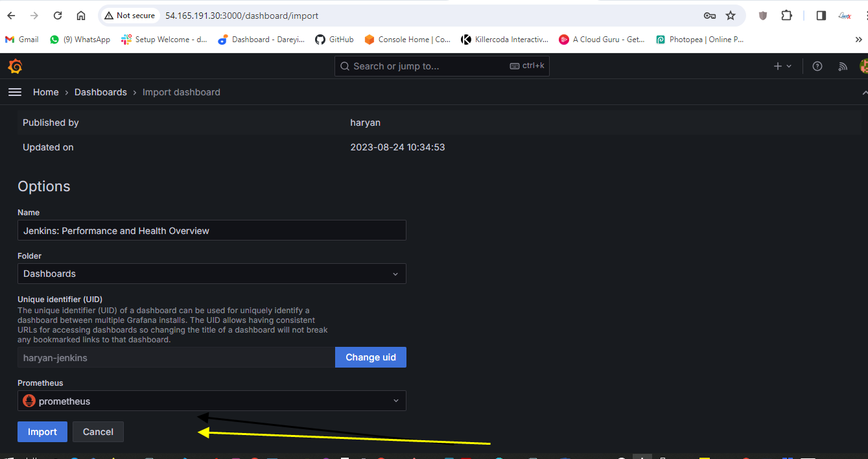Screen dimensions: 868x459
Task: Click into the dashboard Name field
Action: point(211,230)
